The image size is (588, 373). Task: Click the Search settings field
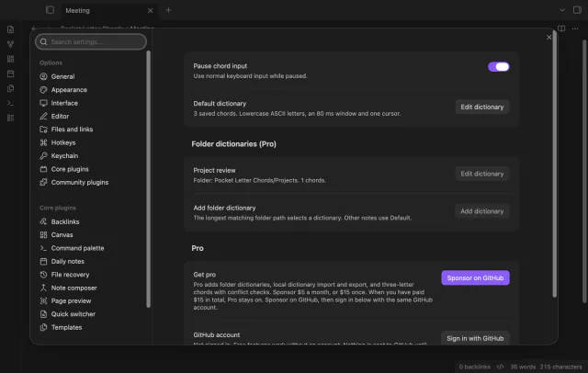[x=91, y=41]
